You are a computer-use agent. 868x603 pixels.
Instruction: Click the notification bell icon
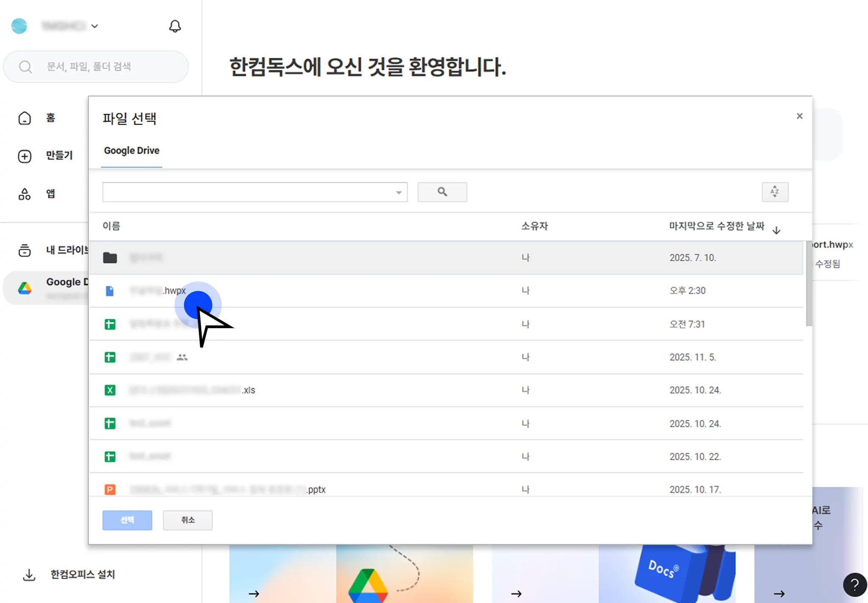175,26
